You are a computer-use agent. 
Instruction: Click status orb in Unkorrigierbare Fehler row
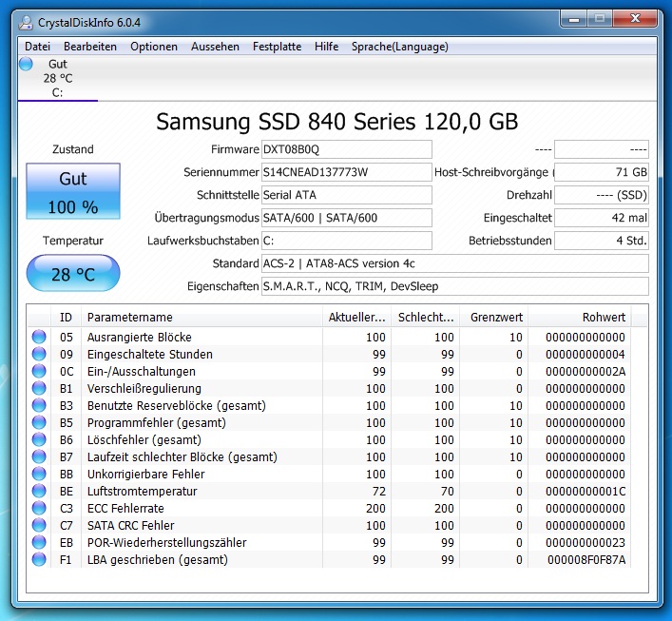pyautogui.click(x=39, y=474)
